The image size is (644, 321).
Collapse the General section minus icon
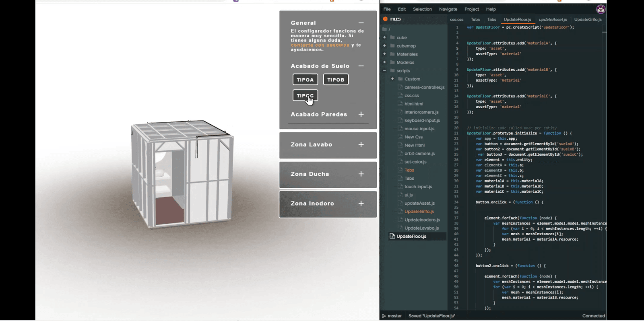pos(361,23)
